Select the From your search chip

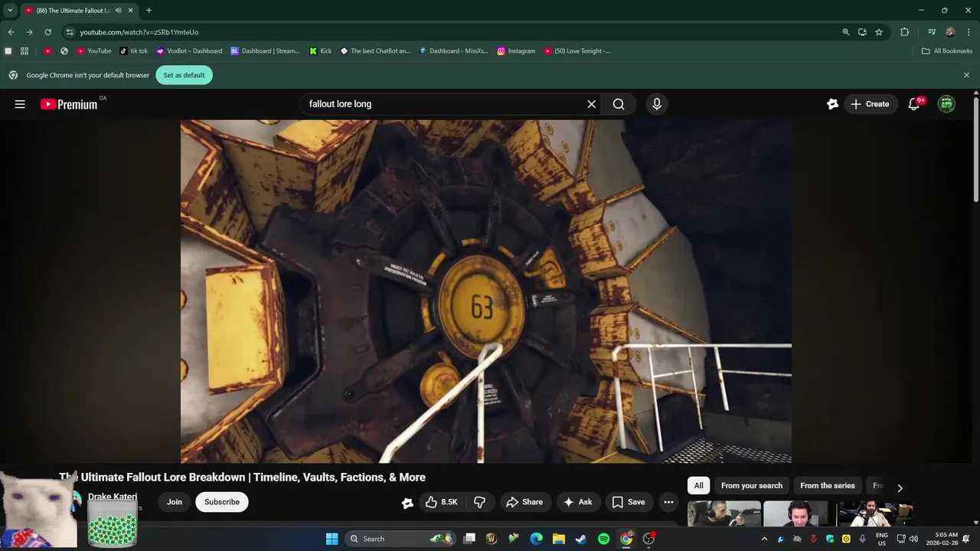click(x=752, y=486)
